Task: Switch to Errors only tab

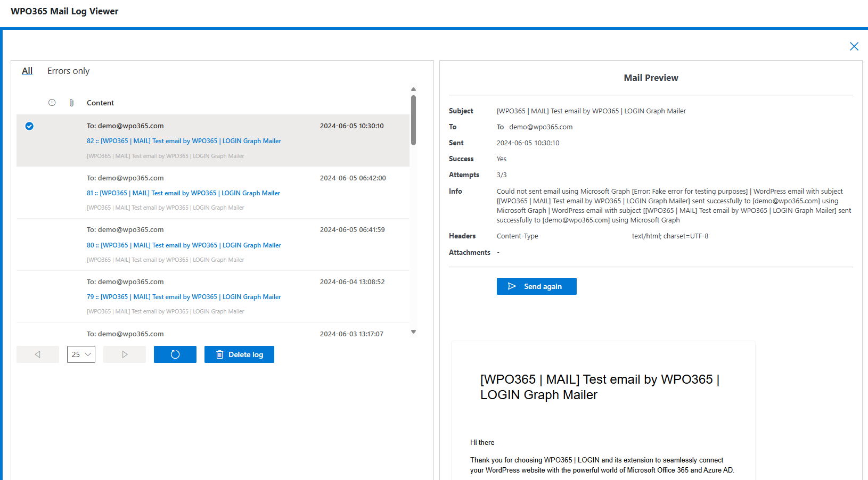Action: [x=68, y=71]
